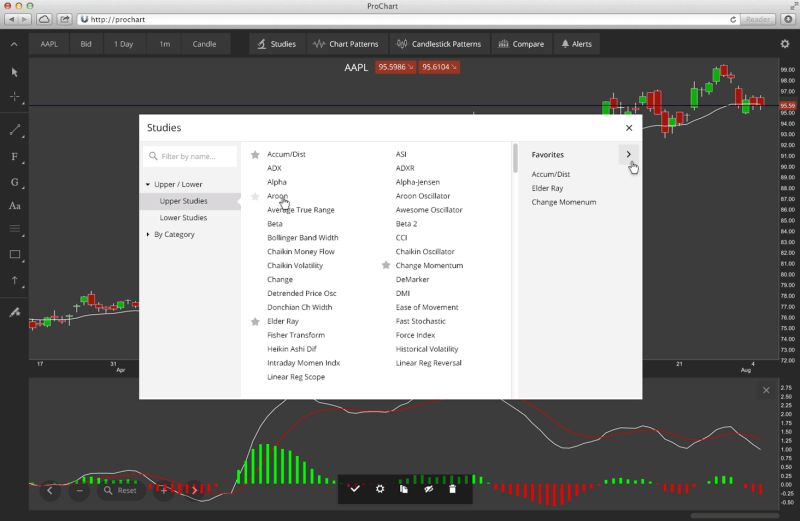Close the Studies dialog
Screen dimensions: 800x521
(629, 128)
